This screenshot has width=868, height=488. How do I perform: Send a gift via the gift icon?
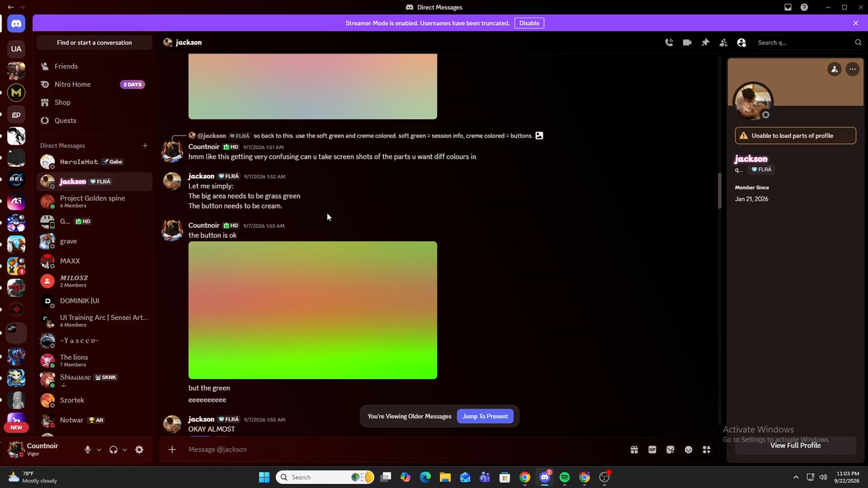point(634,449)
